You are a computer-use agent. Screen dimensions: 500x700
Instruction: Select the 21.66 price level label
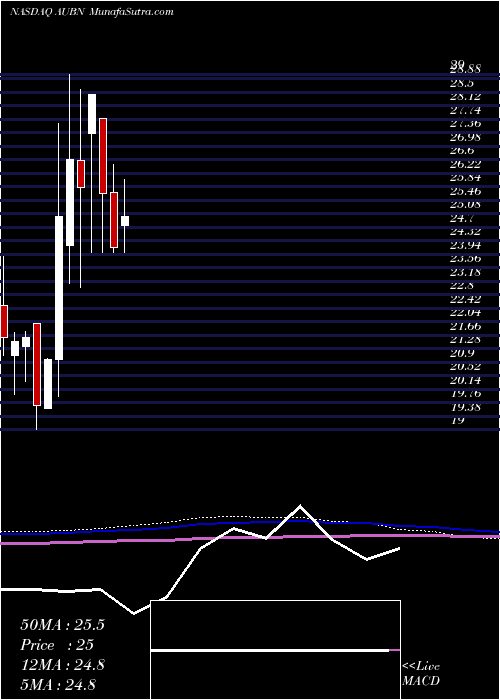pos(465,326)
